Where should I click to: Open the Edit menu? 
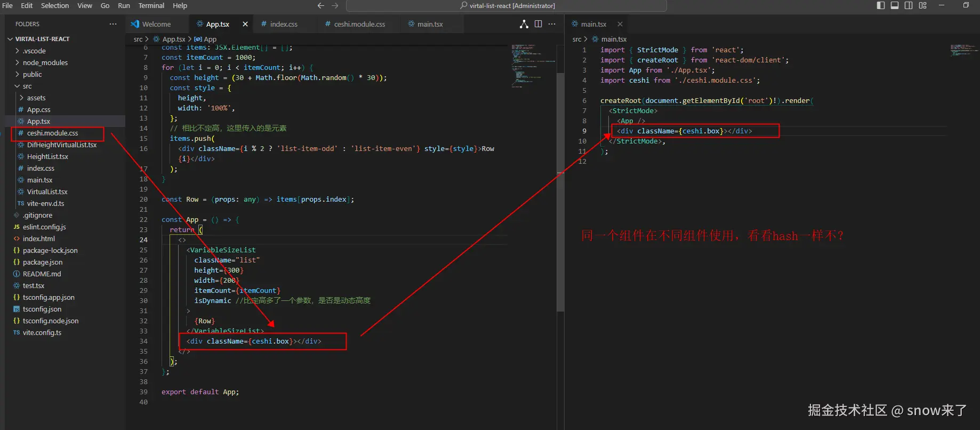click(x=27, y=5)
